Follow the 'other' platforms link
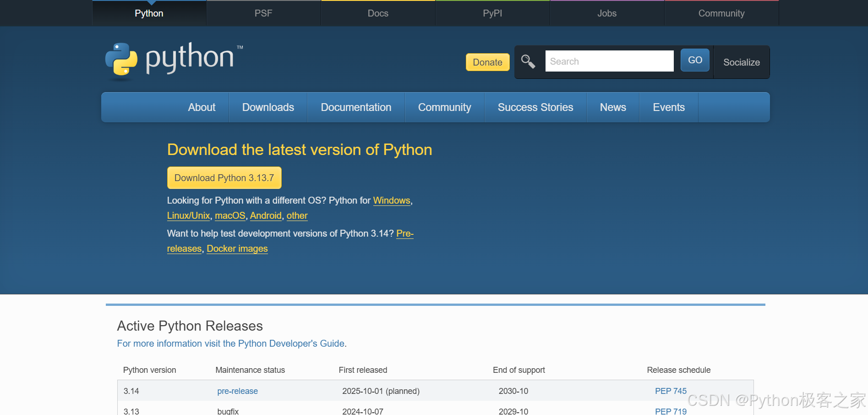The width and height of the screenshot is (868, 415). point(297,216)
